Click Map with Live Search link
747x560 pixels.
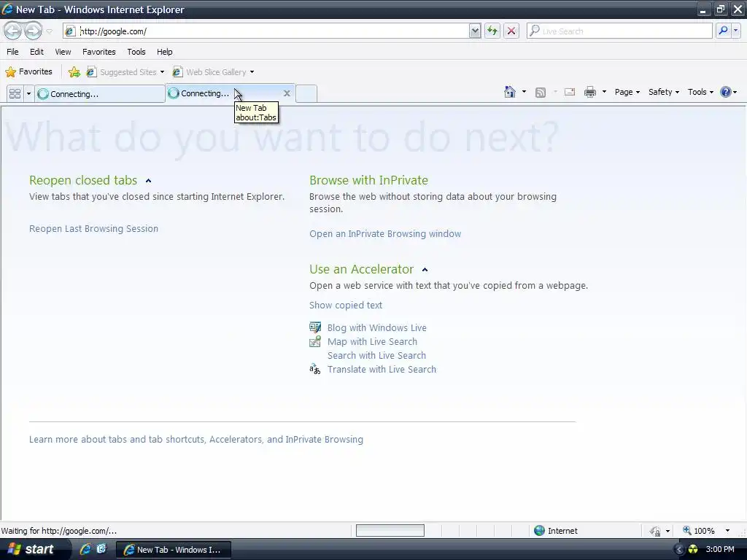pos(372,341)
